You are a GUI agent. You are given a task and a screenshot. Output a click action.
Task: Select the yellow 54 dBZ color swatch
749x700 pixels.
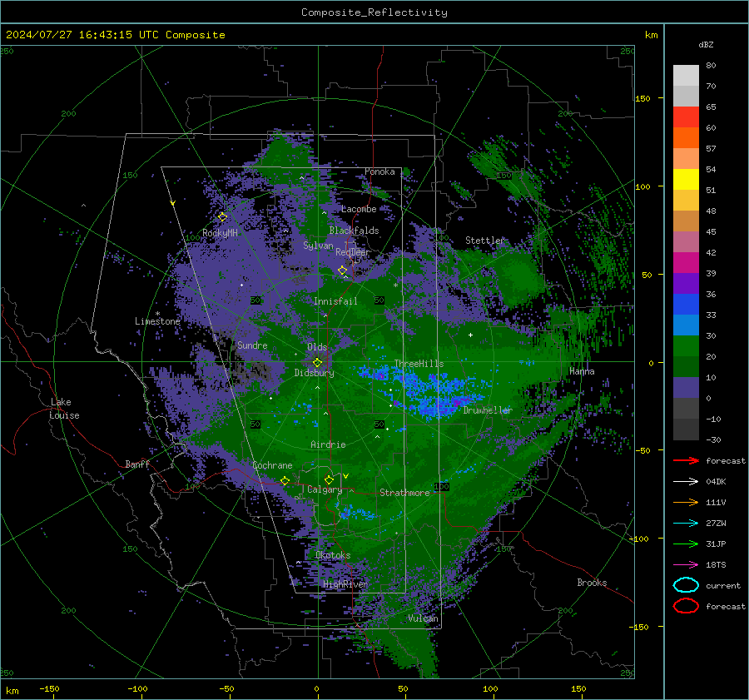click(x=686, y=179)
